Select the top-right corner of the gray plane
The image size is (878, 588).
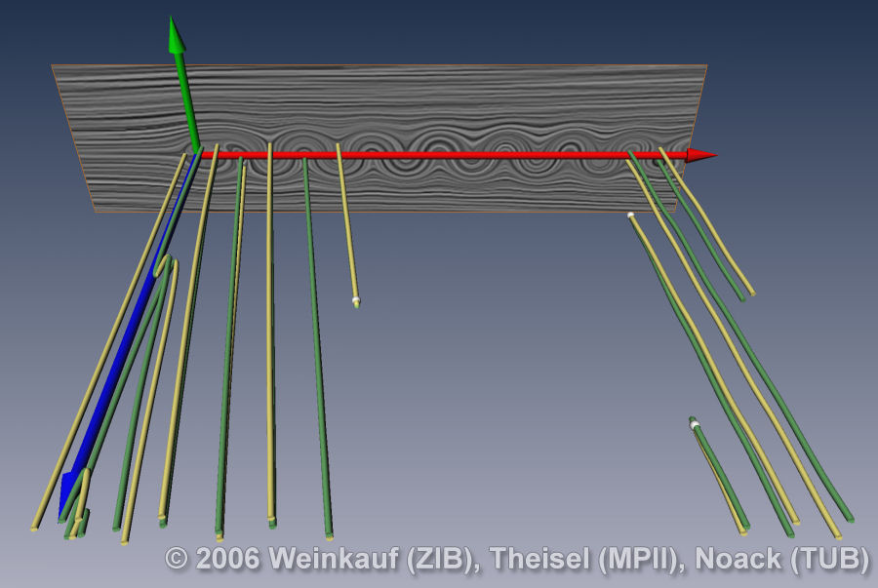705,66
